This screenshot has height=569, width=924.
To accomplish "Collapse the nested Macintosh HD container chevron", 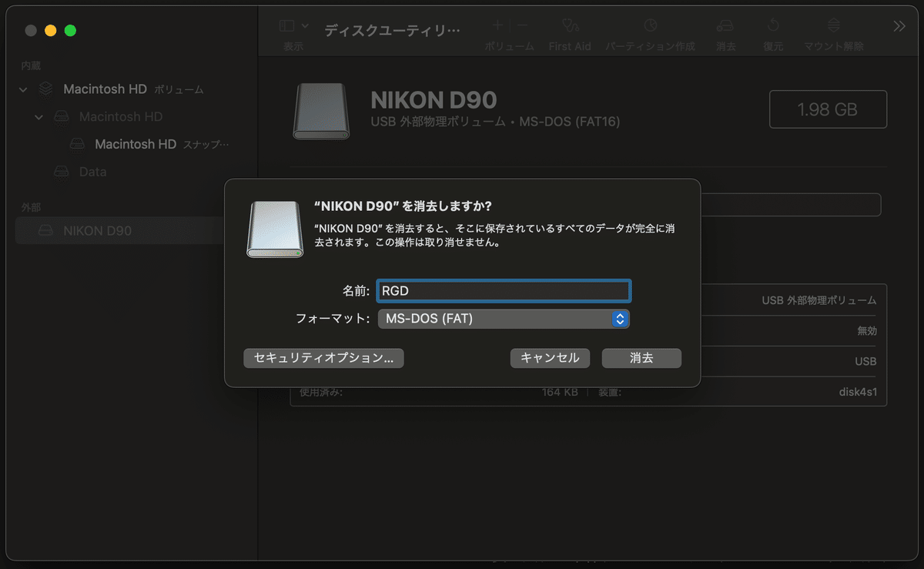I will point(38,117).
